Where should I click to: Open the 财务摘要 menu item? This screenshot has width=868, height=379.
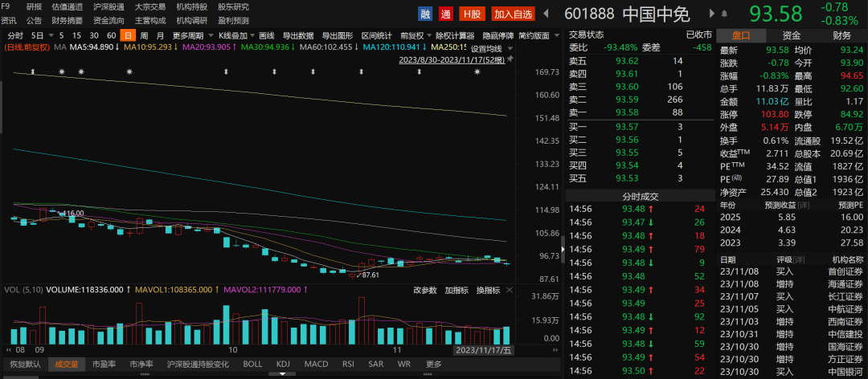[x=67, y=20]
